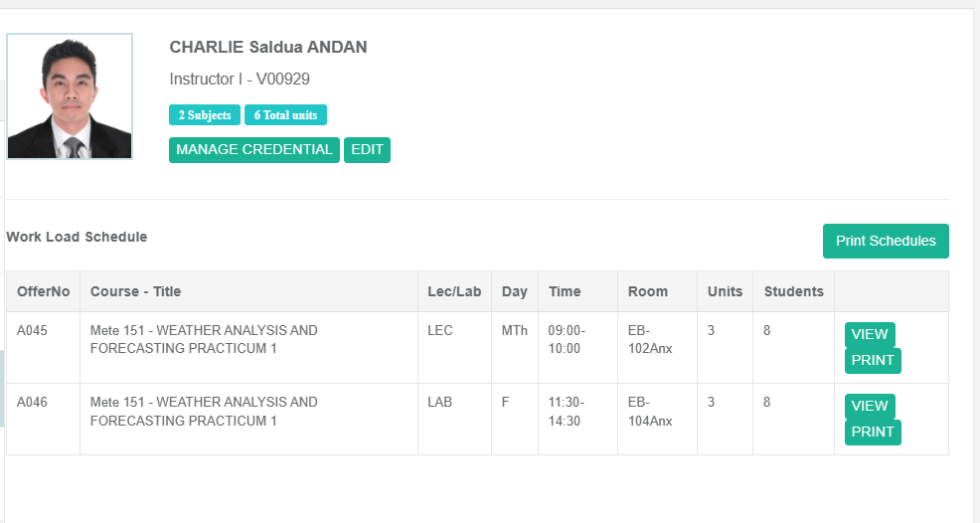
Task: Click the Students column header
Action: tap(793, 291)
